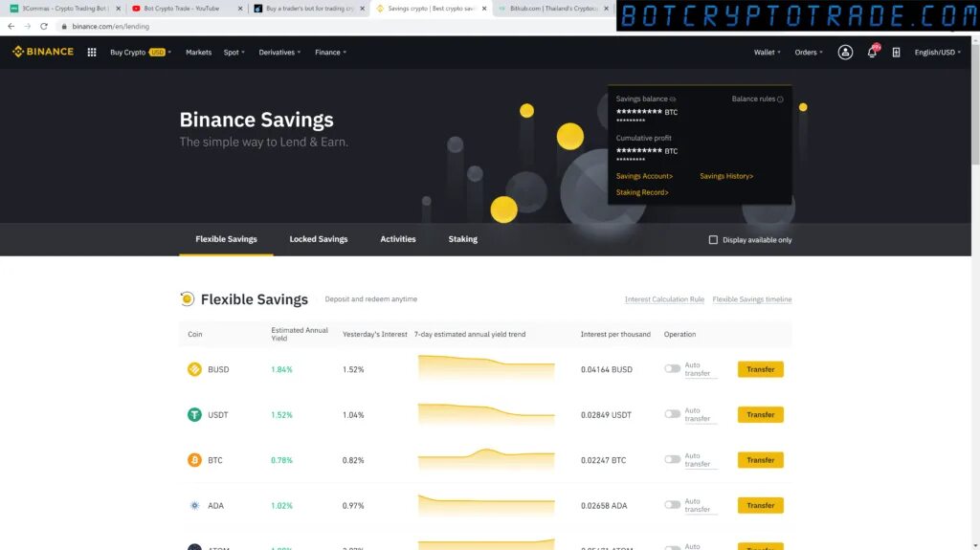Switch to the Staking tab
Image resolution: width=980 pixels, height=550 pixels.
[462, 239]
